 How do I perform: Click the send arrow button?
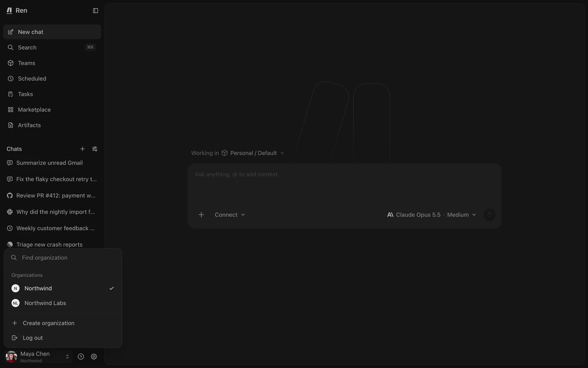coord(489,215)
